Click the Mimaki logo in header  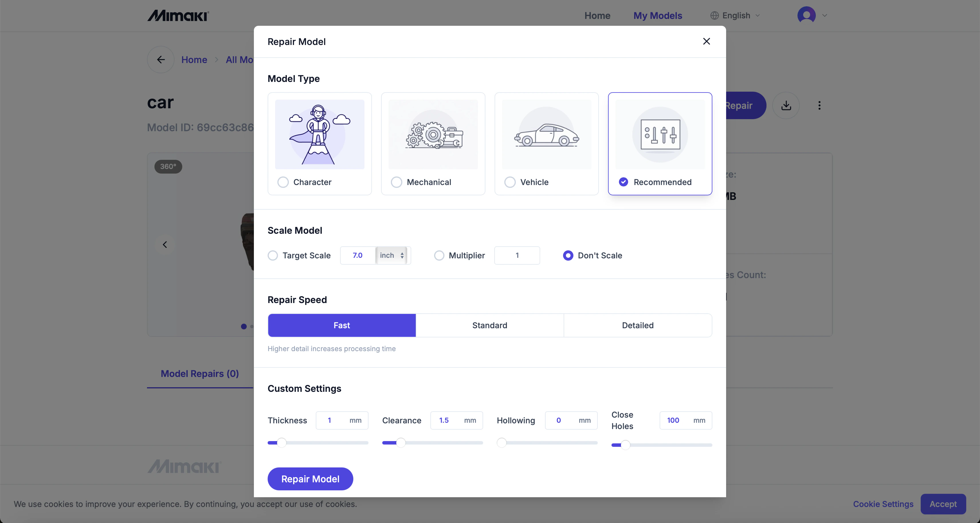click(178, 15)
